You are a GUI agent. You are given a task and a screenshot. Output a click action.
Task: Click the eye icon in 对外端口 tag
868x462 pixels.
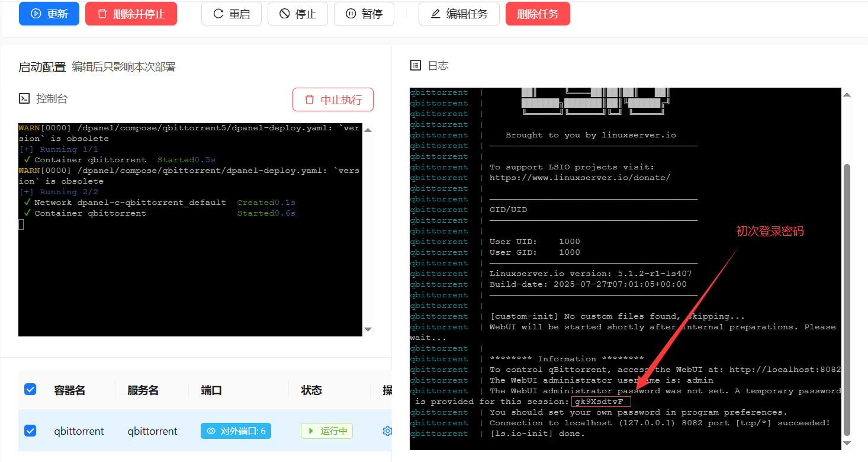click(211, 431)
